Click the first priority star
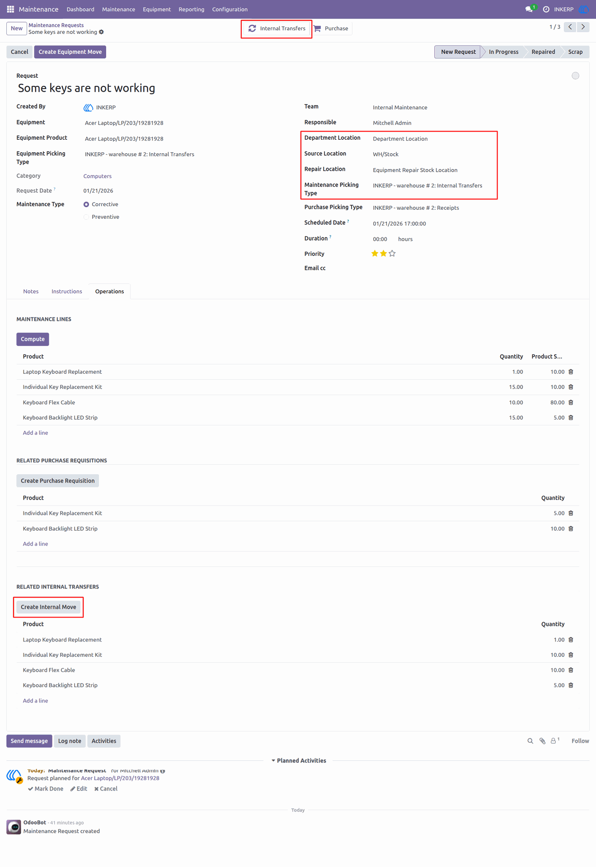The width and height of the screenshot is (596, 868). coord(375,254)
